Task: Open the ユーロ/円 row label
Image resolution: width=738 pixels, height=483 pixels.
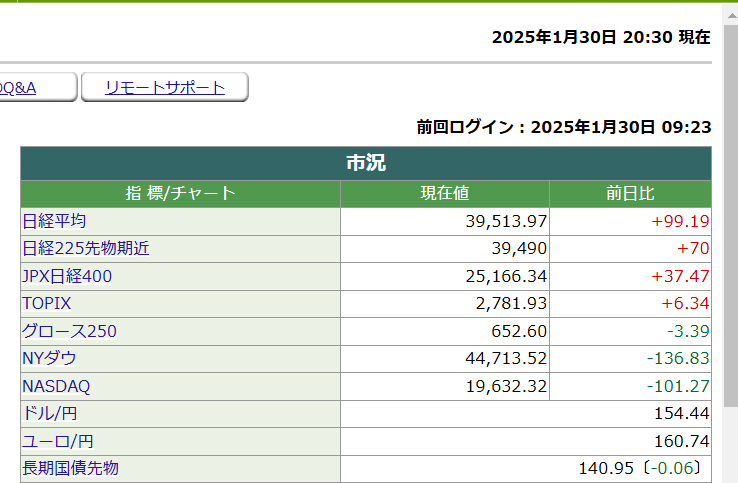Action: [x=58, y=441]
